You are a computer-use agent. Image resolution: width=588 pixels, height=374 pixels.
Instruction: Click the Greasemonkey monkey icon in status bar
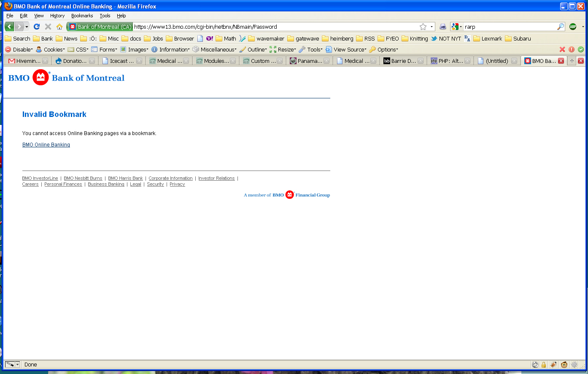pos(564,365)
